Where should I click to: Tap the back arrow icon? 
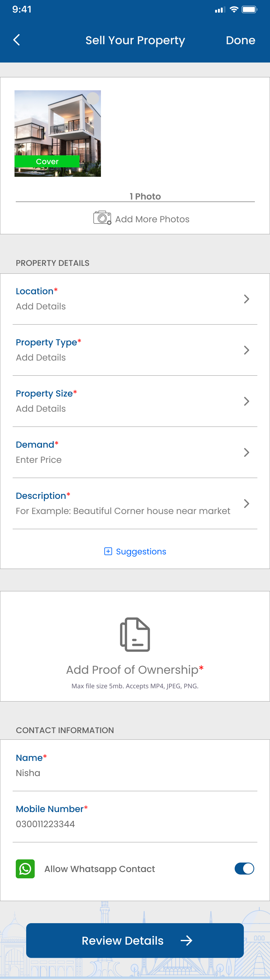click(16, 40)
